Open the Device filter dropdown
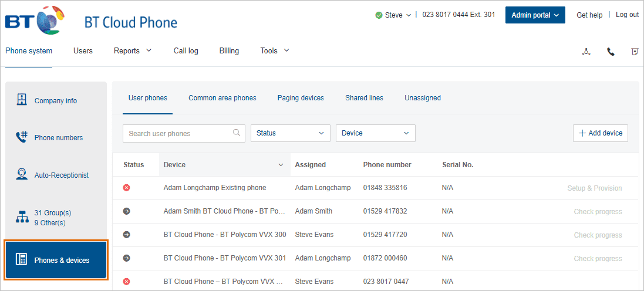This screenshot has width=644, height=291. tap(375, 133)
